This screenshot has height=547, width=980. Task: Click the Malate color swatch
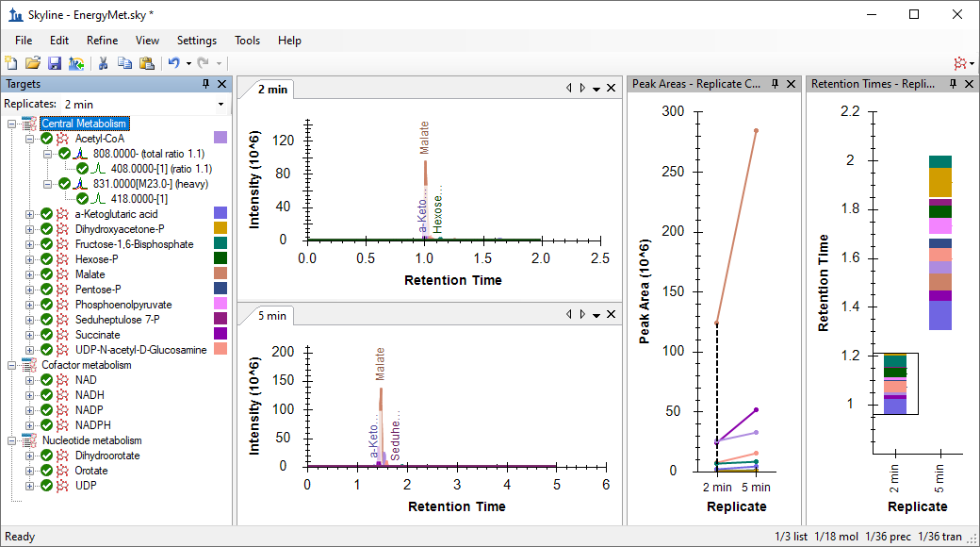[x=220, y=273]
